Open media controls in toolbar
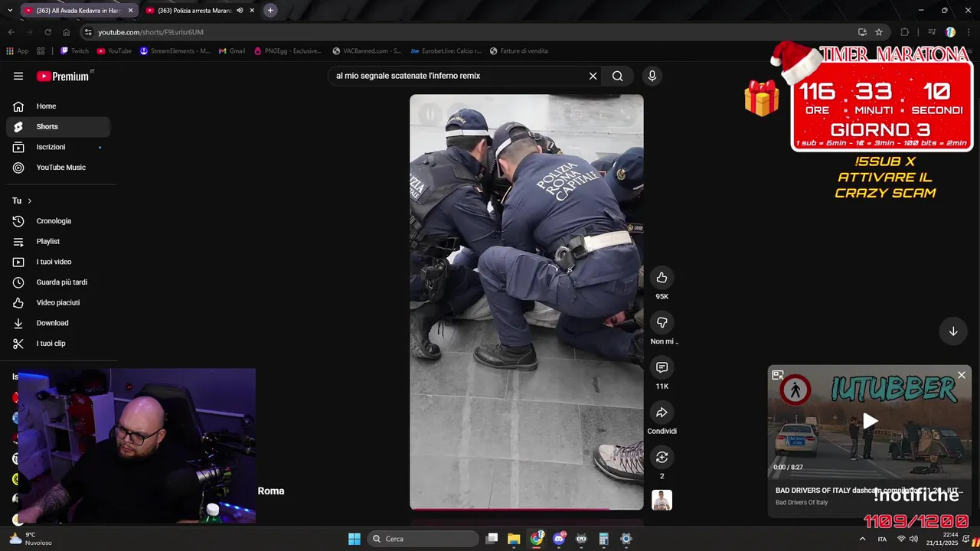The image size is (980, 551). 932,32
